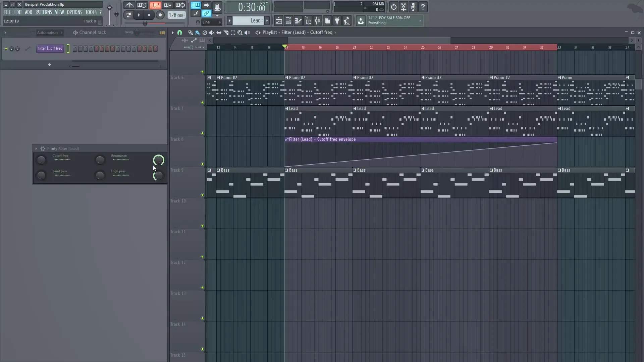Click the one-click recording microphone icon
644x362 pixels.
(x=413, y=7)
